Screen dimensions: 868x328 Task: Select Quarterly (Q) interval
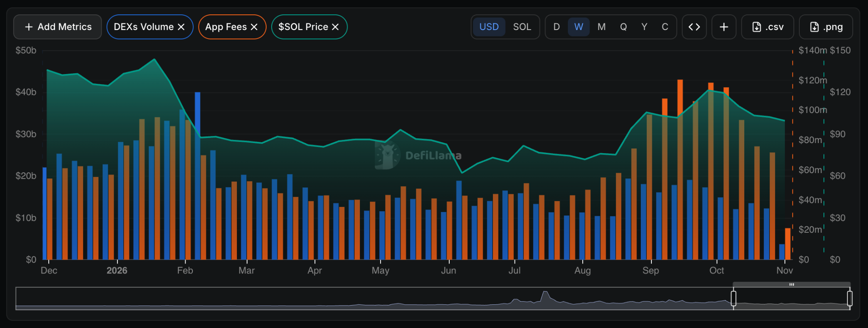click(623, 27)
